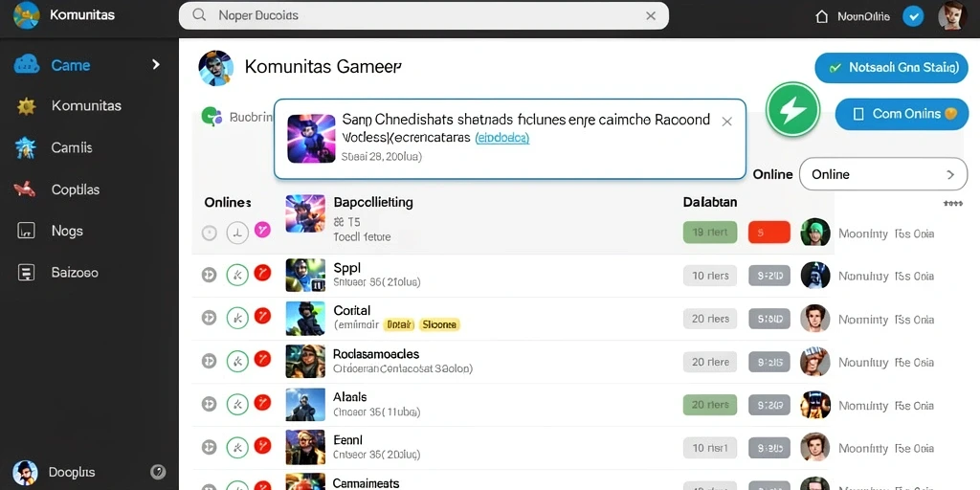Click the blue verified checkmark badge in header
Image resolution: width=980 pixels, height=490 pixels.
[913, 16]
